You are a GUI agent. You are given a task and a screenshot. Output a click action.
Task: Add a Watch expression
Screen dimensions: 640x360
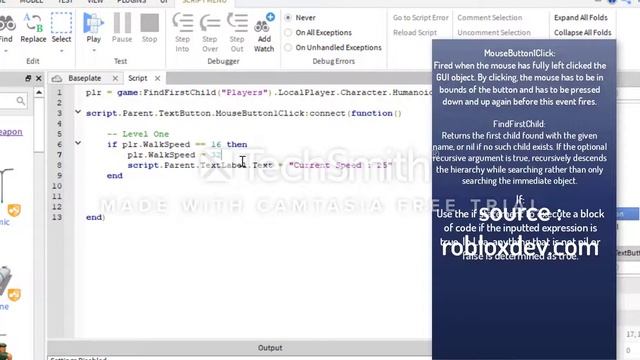[x=264, y=33]
